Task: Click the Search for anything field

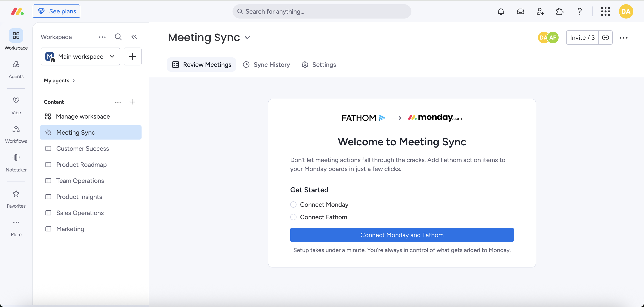Action: tap(322, 11)
